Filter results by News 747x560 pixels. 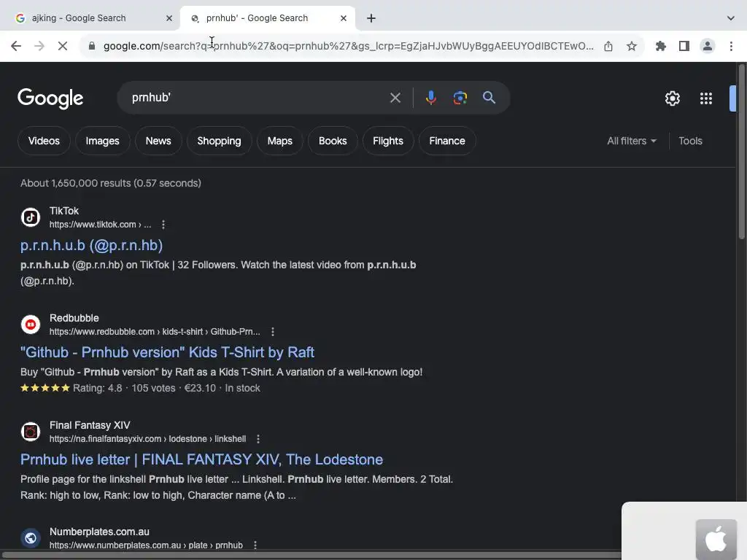158,141
